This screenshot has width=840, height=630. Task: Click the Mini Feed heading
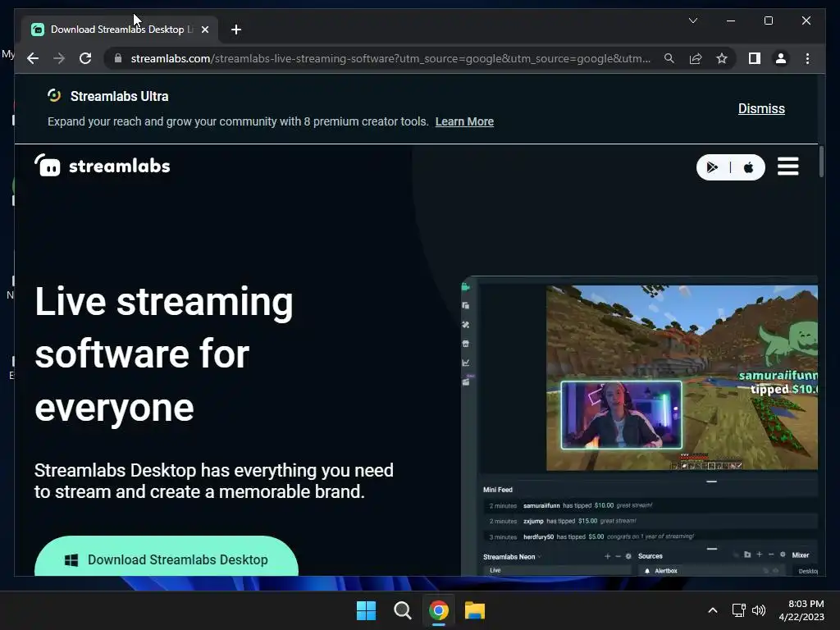(x=498, y=490)
